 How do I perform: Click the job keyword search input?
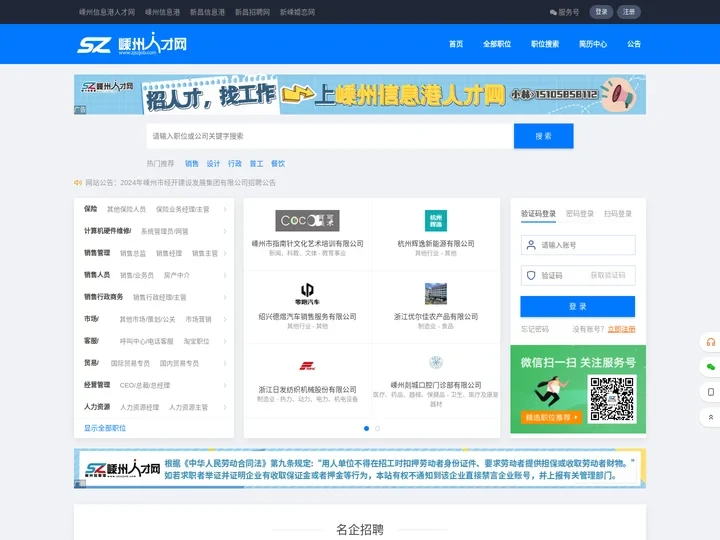(x=330, y=136)
